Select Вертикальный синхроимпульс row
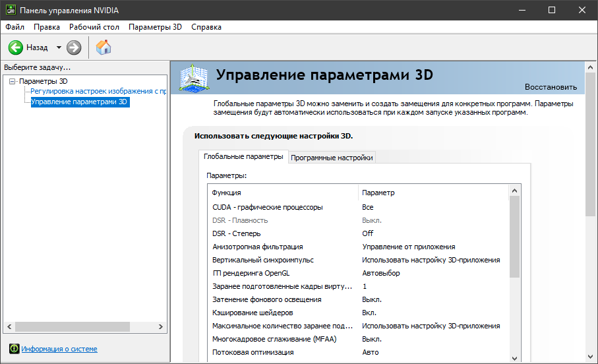 [358, 260]
